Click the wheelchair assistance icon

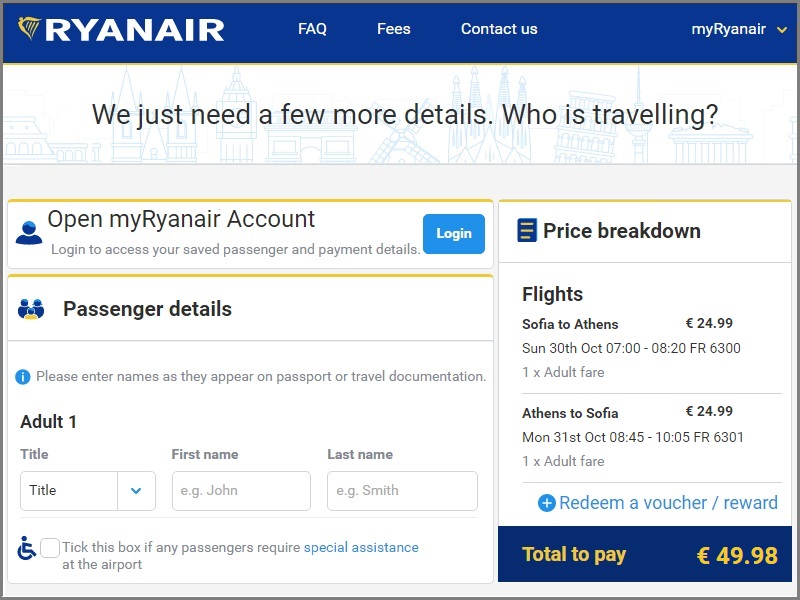click(27, 548)
